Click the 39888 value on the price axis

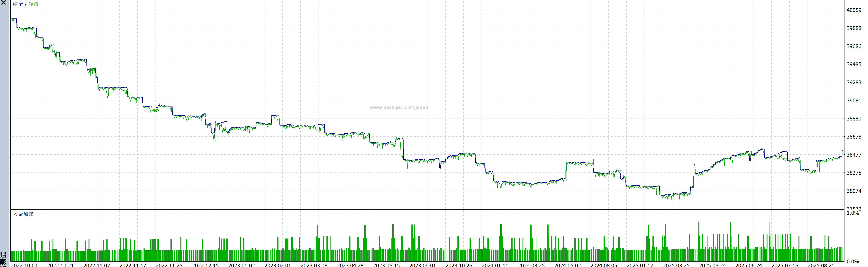(x=854, y=28)
